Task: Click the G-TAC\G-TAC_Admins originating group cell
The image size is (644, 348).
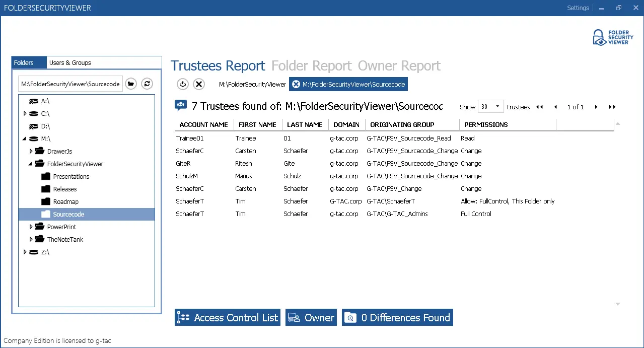Action: (397, 214)
